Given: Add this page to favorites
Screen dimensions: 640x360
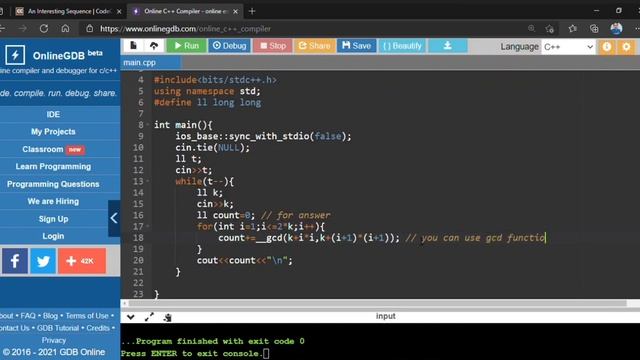Looking at the screenshot, I should point(550,29).
